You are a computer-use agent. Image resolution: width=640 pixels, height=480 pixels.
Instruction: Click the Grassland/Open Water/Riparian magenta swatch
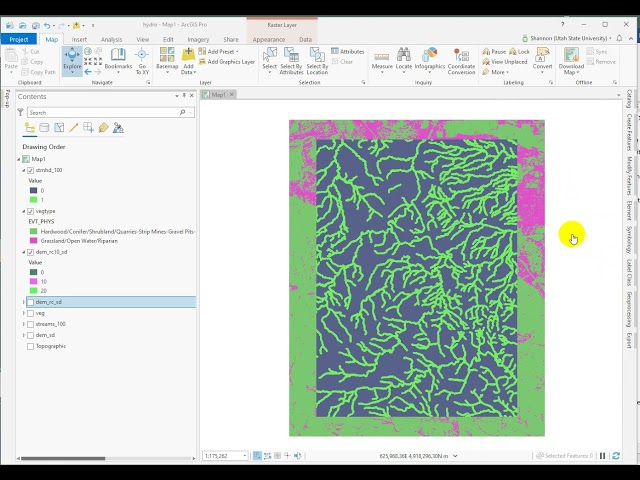click(33, 241)
